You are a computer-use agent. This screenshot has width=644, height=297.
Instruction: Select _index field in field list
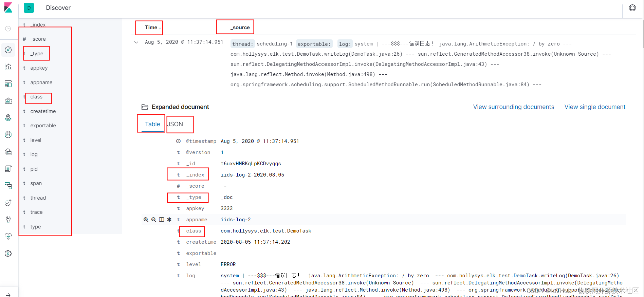[x=38, y=24]
